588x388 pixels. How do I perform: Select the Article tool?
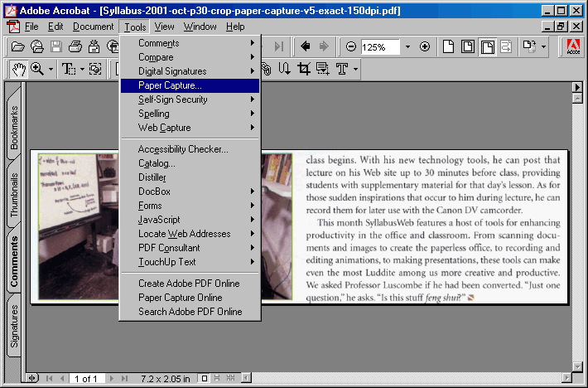click(x=284, y=69)
